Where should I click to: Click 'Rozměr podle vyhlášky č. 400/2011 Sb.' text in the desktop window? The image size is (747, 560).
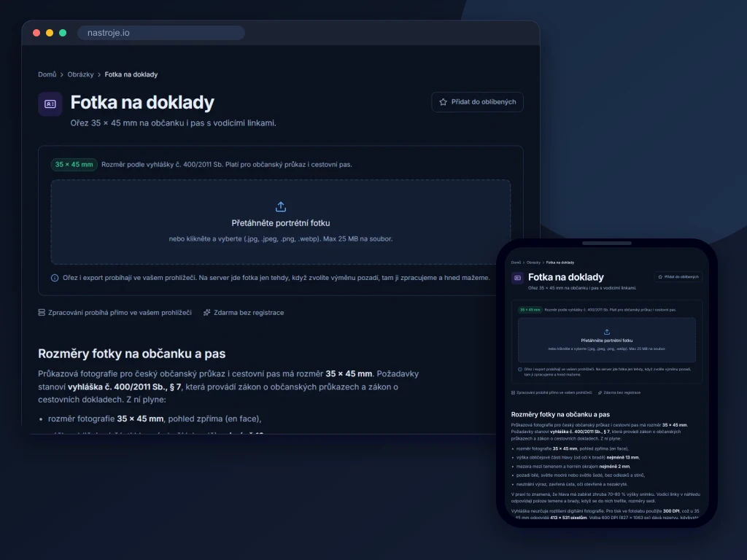click(227, 164)
